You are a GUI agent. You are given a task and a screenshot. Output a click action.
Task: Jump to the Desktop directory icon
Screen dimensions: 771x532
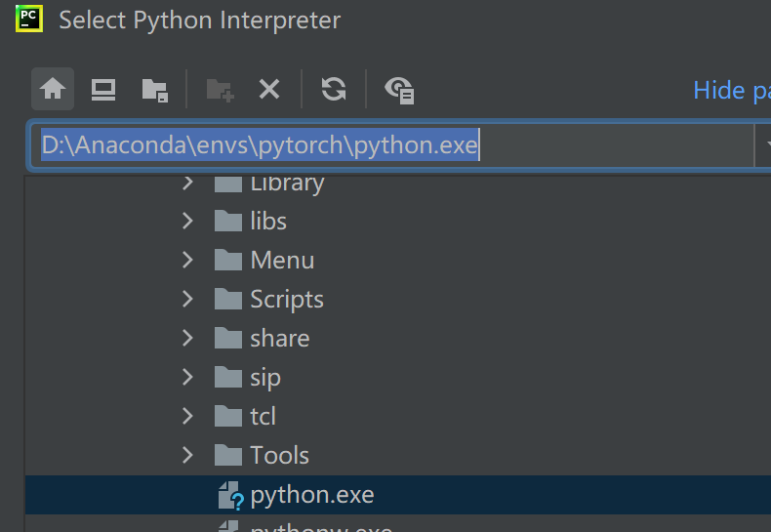point(103,90)
